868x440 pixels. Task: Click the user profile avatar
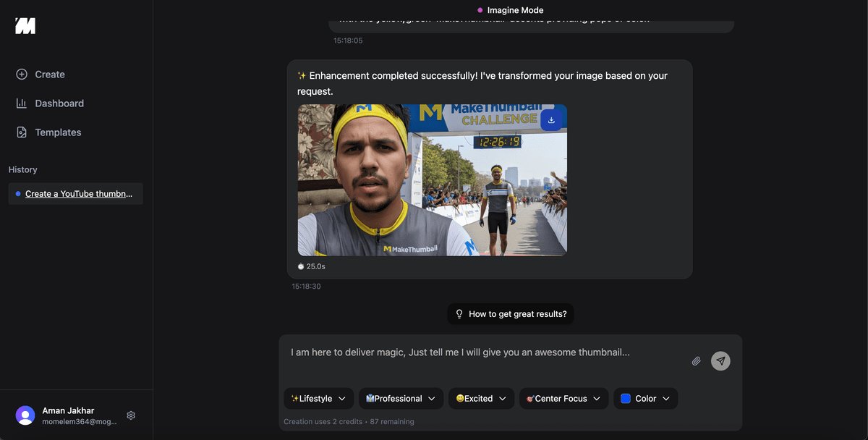[x=25, y=415]
